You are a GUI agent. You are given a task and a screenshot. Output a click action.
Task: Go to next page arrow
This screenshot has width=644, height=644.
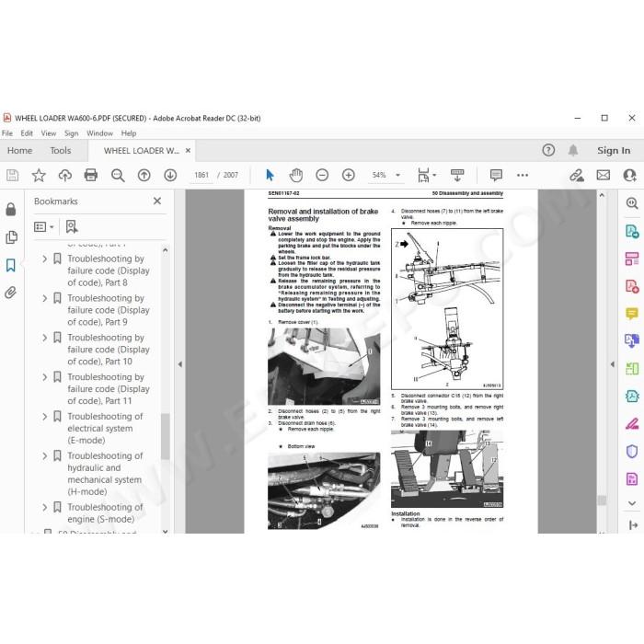click(x=170, y=176)
